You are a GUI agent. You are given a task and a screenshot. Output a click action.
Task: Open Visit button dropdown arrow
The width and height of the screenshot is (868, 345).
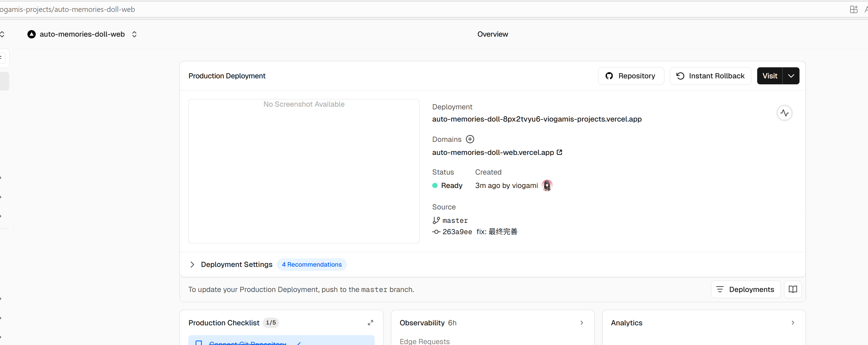791,76
